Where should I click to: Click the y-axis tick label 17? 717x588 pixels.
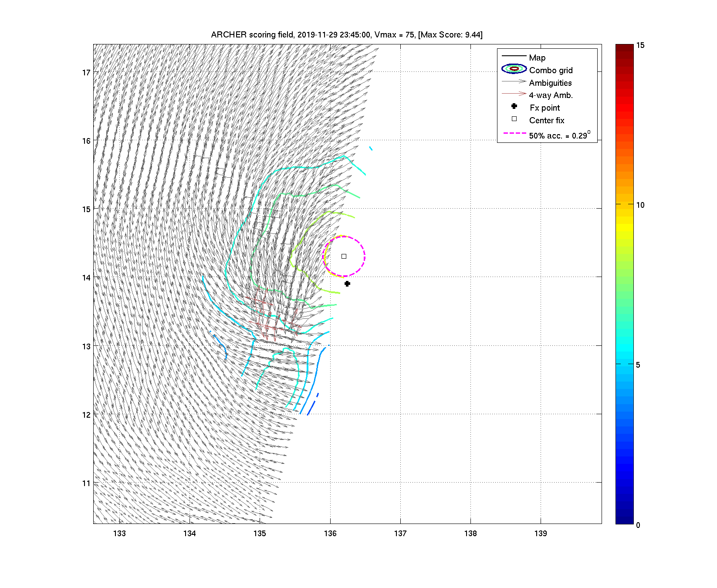(x=86, y=73)
